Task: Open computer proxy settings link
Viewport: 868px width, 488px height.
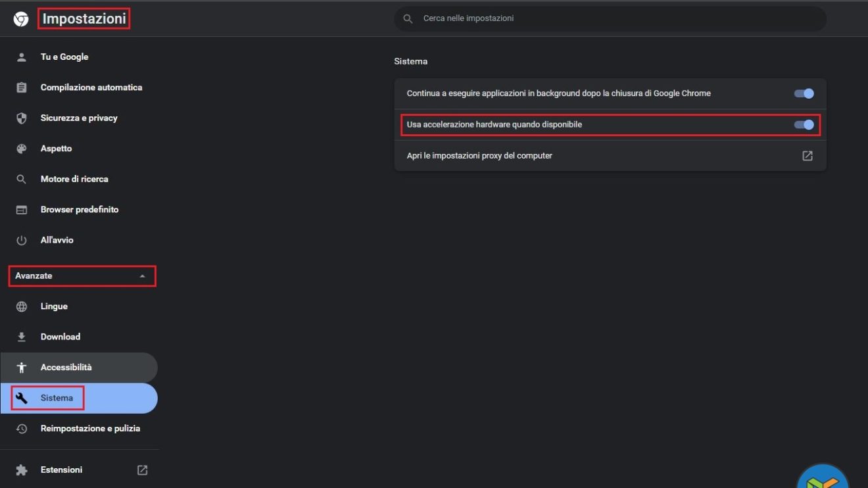Action: pyautogui.click(x=807, y=156)
